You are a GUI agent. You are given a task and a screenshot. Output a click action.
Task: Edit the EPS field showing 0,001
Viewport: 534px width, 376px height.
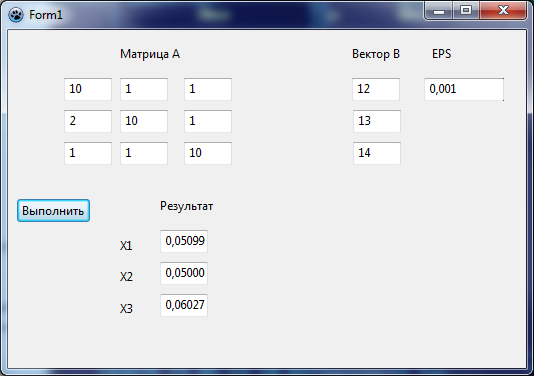coord(464,89)
